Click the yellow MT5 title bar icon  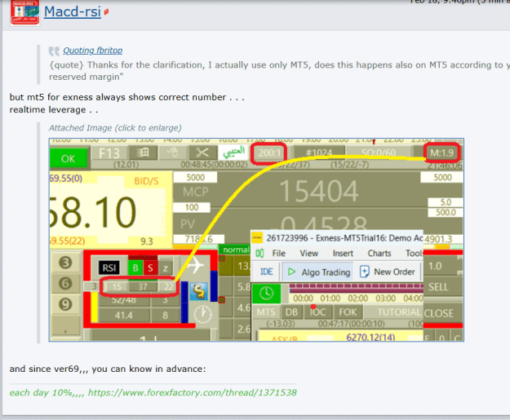tap(257, 237)
